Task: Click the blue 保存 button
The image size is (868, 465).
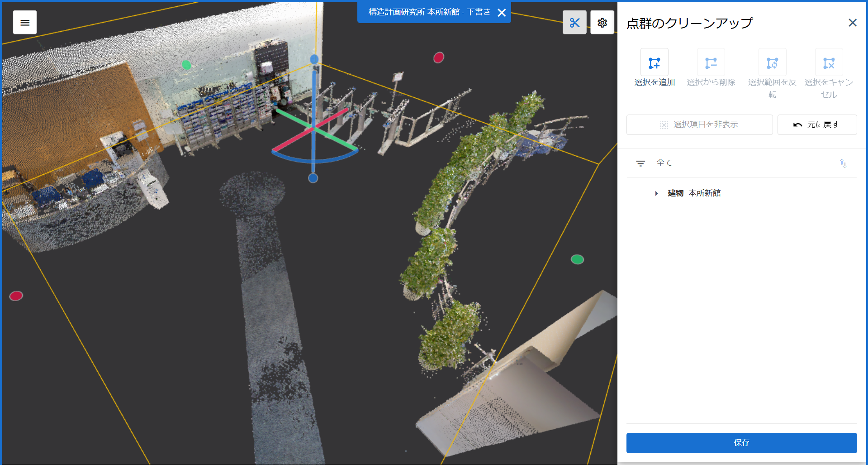Action: 741,443
